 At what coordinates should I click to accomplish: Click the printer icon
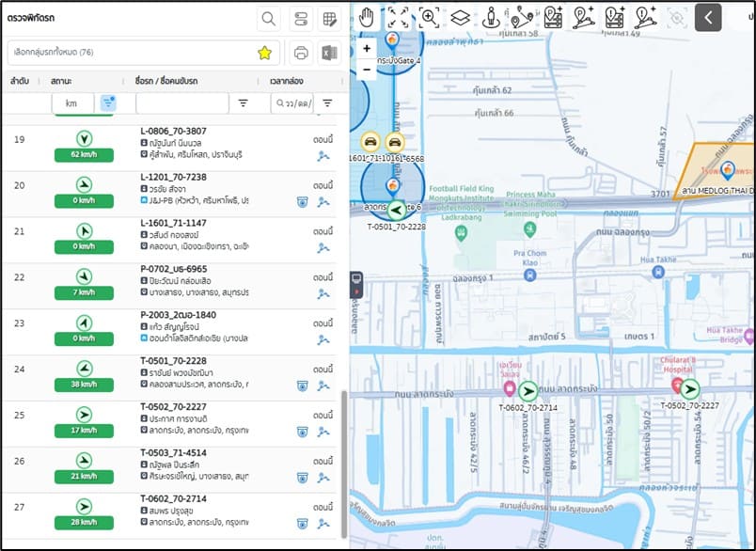tap(301, 53)
